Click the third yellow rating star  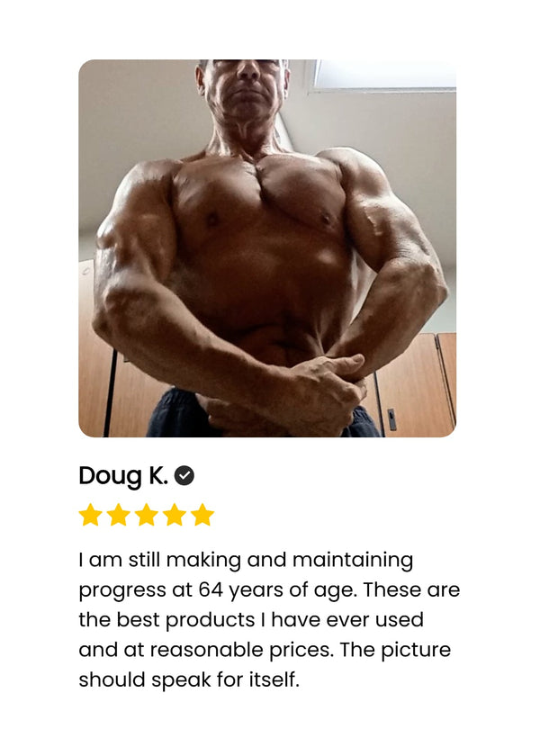147,515
